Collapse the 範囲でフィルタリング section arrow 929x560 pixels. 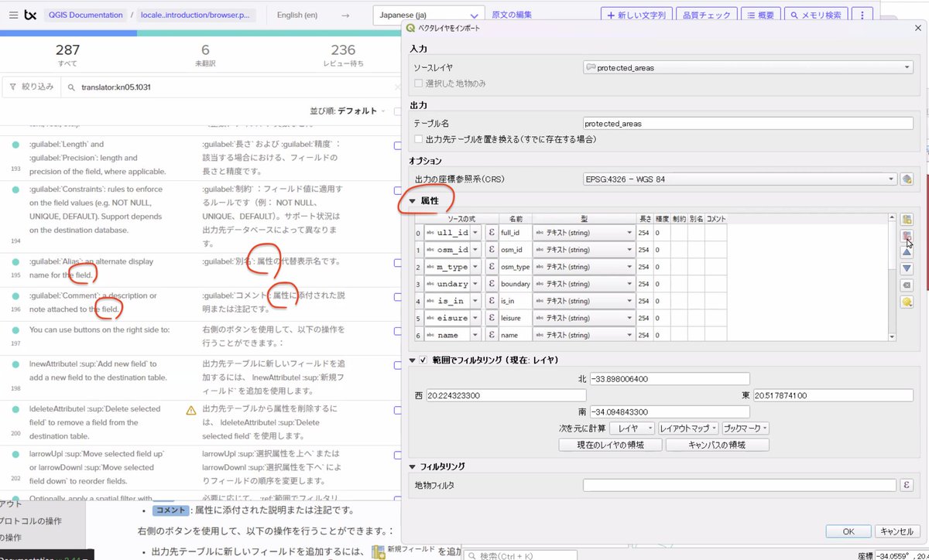click(413, 360)
